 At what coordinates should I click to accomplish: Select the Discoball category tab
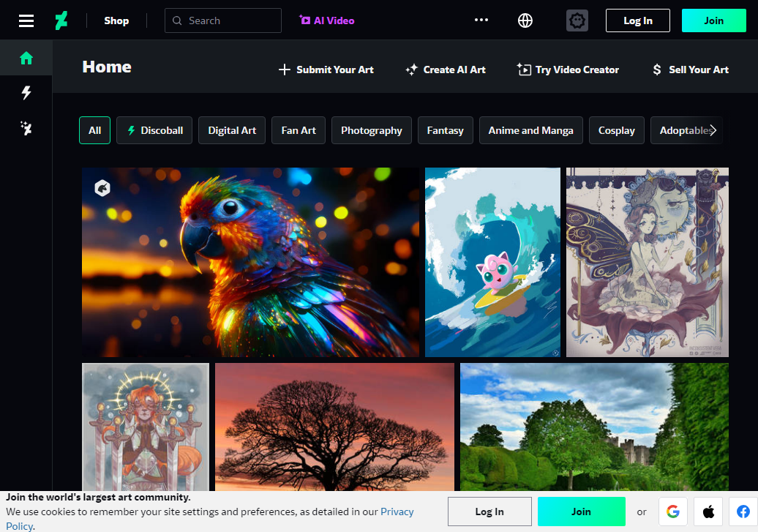click(x=154, y=130)
